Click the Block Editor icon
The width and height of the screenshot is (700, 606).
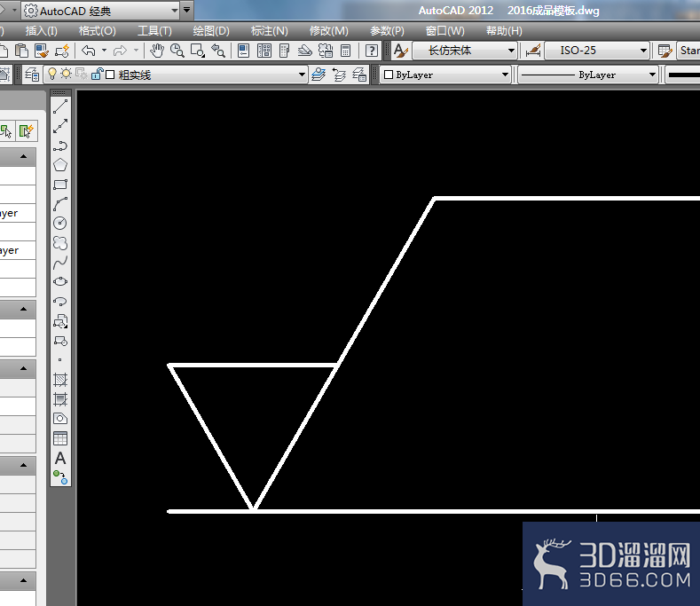click(x=62, y=51)
